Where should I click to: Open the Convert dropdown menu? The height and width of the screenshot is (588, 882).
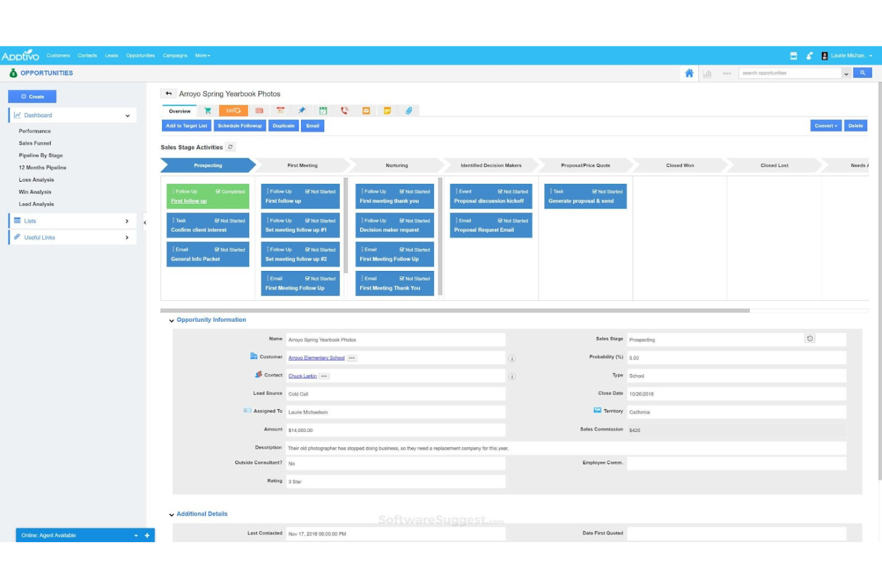click(825, 126)
